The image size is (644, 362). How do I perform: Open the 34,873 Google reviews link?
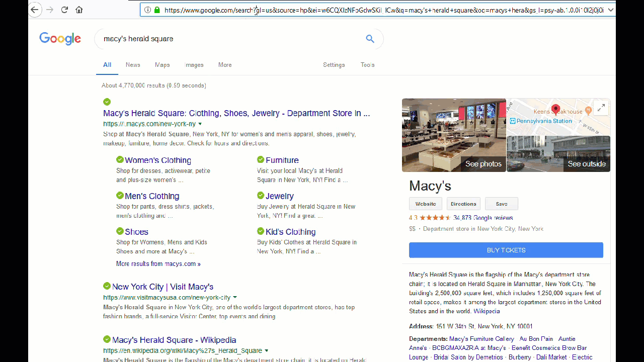(483, 218)
